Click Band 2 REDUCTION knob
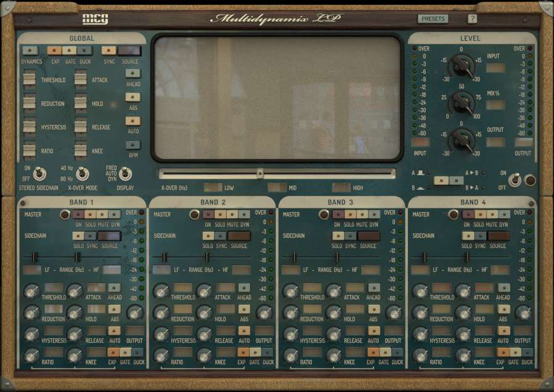Screen dimensions: 554x392 161,313
